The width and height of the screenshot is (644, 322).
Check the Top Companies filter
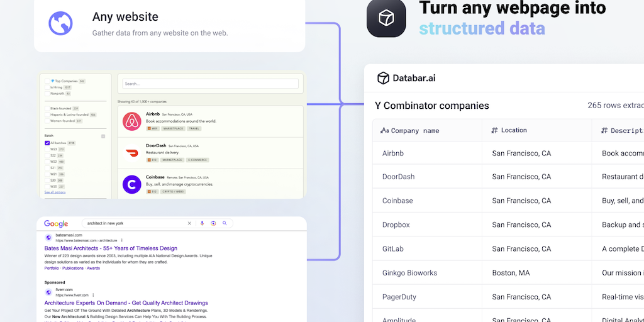coord(47,81)
